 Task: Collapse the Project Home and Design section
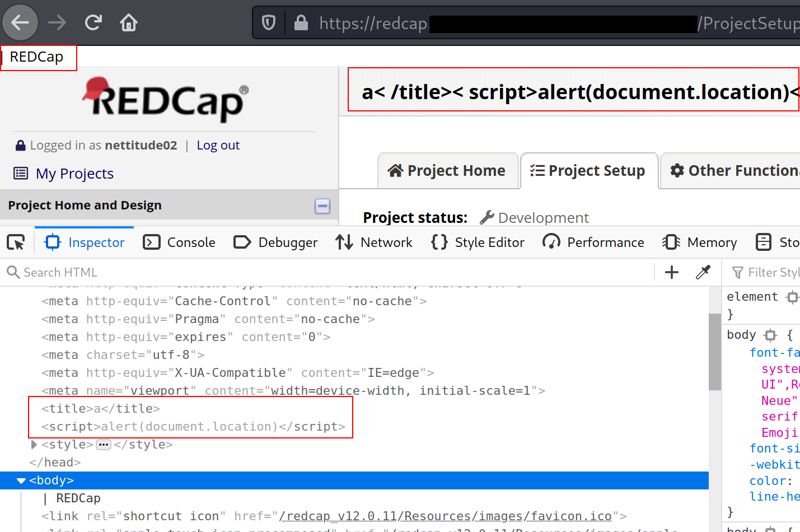pyautogui.click(x=322, y=206)
